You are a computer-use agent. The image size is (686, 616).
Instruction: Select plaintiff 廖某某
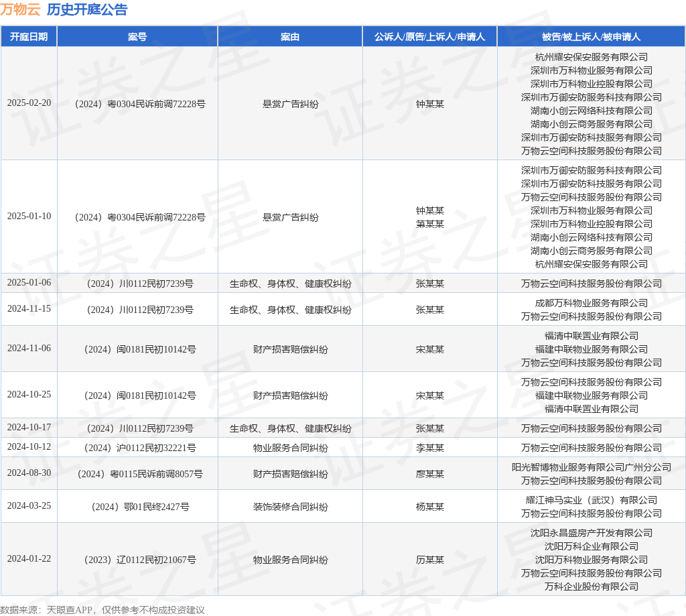430,474
